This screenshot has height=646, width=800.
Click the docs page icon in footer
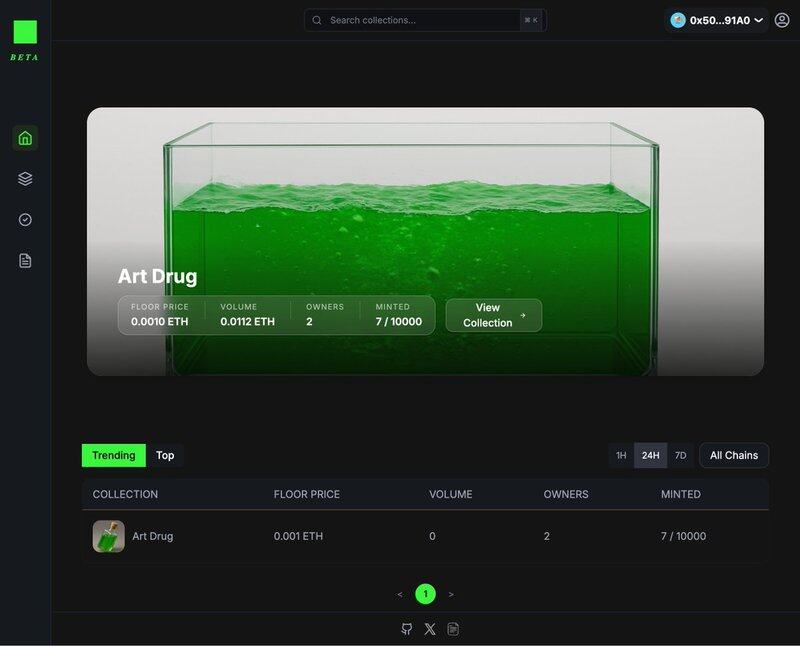pos(453,629)
